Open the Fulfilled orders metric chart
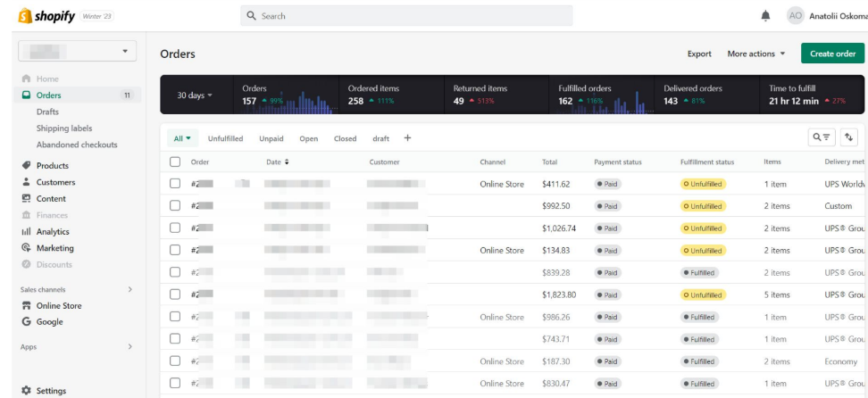Screen dimensions: 868x398 pos(602,95)
